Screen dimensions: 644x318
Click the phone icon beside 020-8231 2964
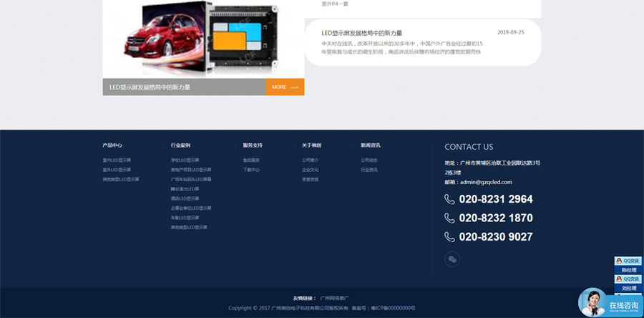pyautogui.click(x=450, y=199)
